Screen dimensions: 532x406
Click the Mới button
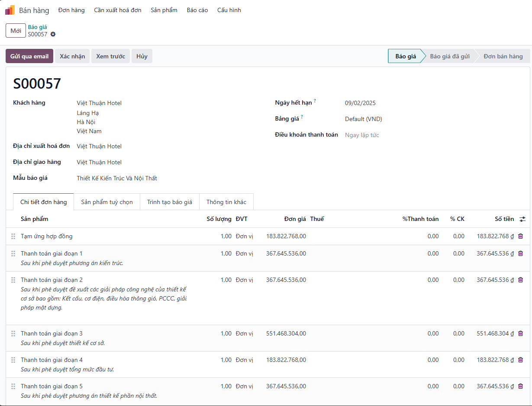point(16,31)
